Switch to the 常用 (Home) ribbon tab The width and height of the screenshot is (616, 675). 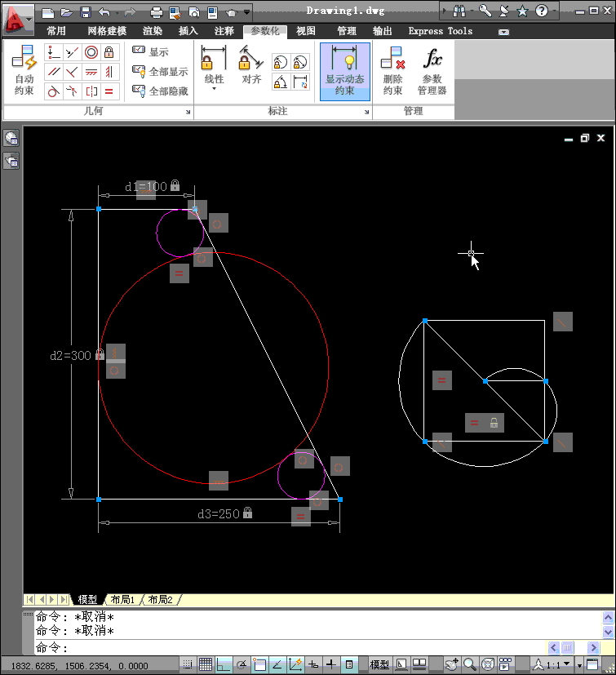point(56,31)
